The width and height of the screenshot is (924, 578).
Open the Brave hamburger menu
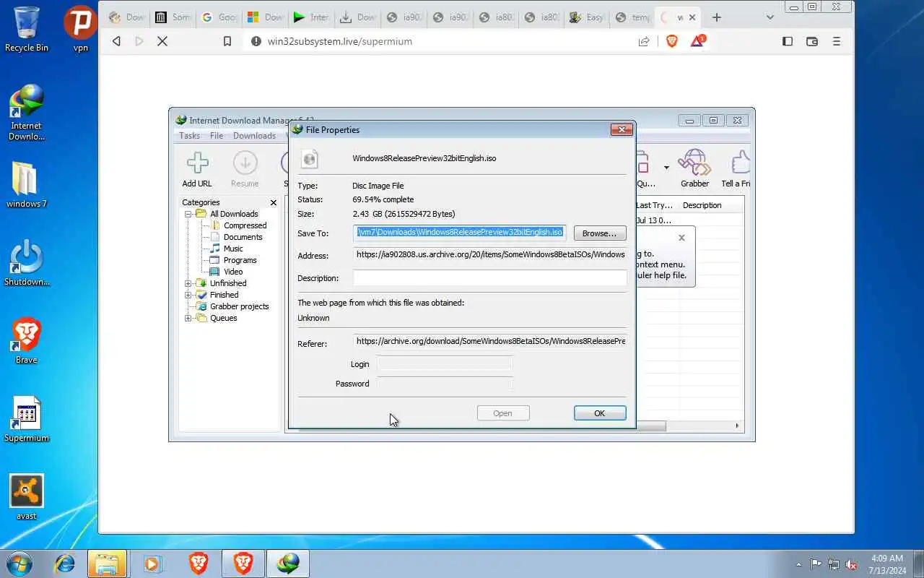[837, 41]
